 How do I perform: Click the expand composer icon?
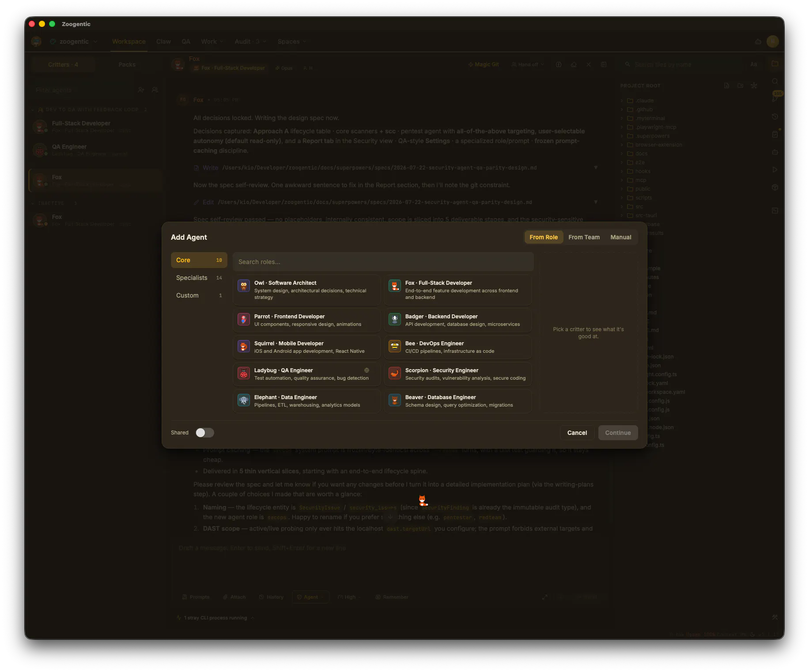point(545,597)
